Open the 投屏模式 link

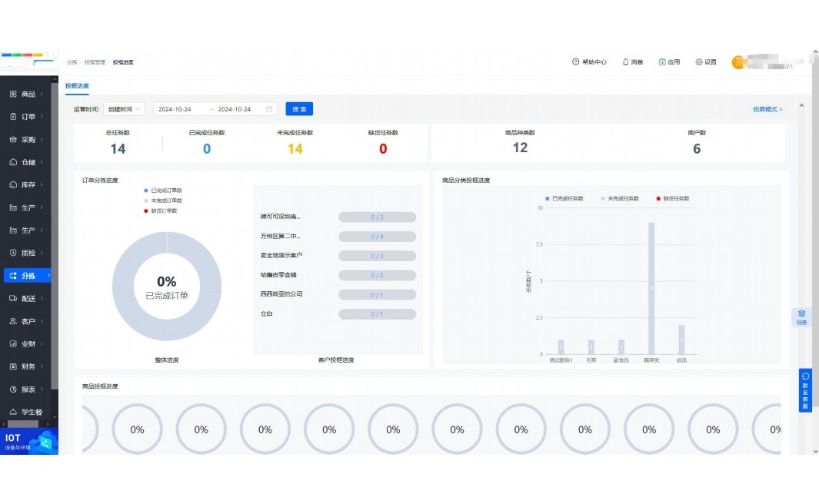[x=767, y=109]
